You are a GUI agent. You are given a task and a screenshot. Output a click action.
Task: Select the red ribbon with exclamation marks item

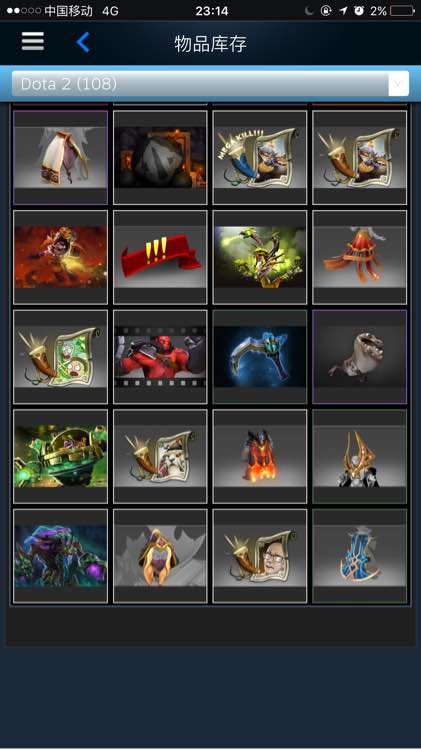coord(160,257)
